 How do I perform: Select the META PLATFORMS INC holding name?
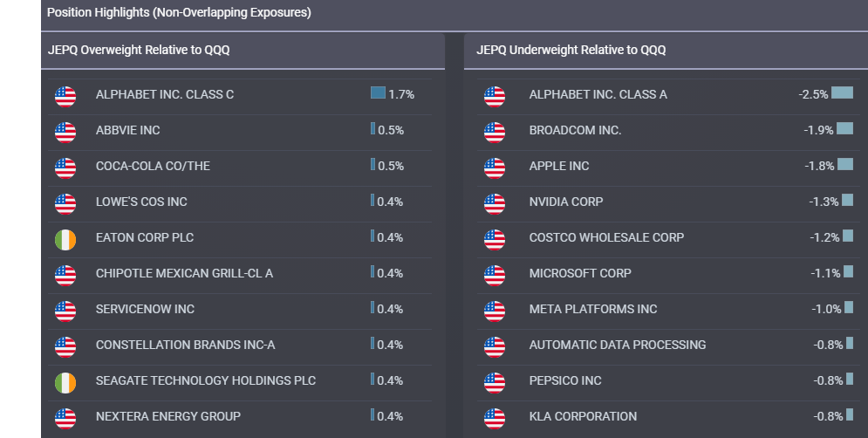pyautogui.click(x=593, y=309)
